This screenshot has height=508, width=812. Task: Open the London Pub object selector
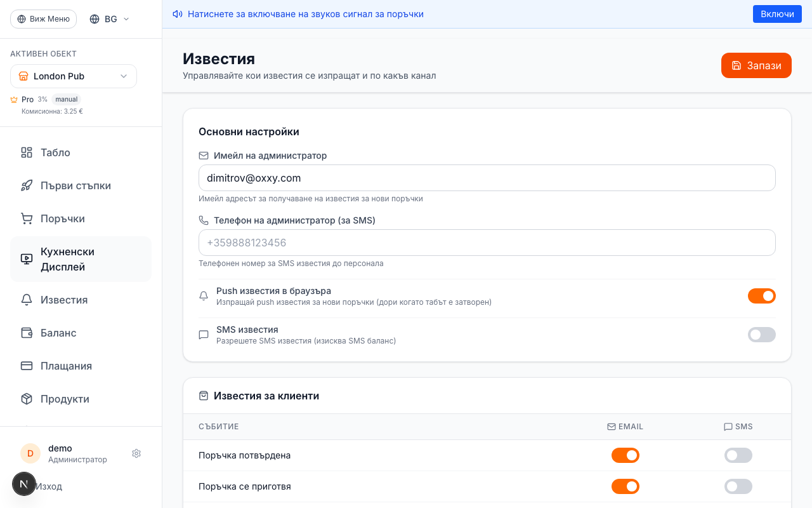coord(73,76)
